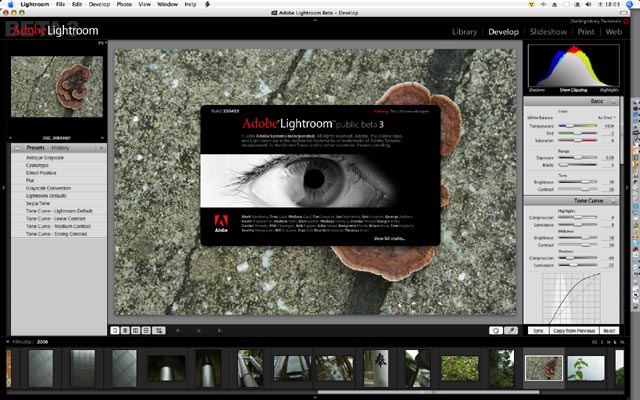Open the Develop menu in menu bar

[x=99, y=4]
